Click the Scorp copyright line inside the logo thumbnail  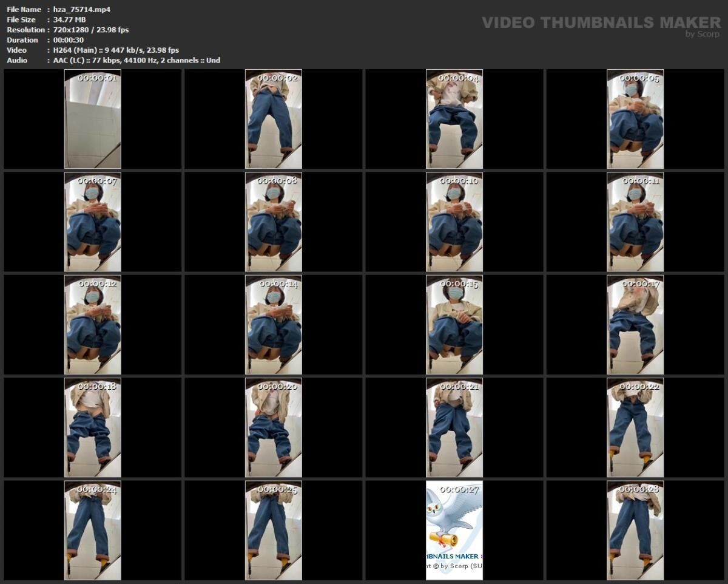(453, 565)
